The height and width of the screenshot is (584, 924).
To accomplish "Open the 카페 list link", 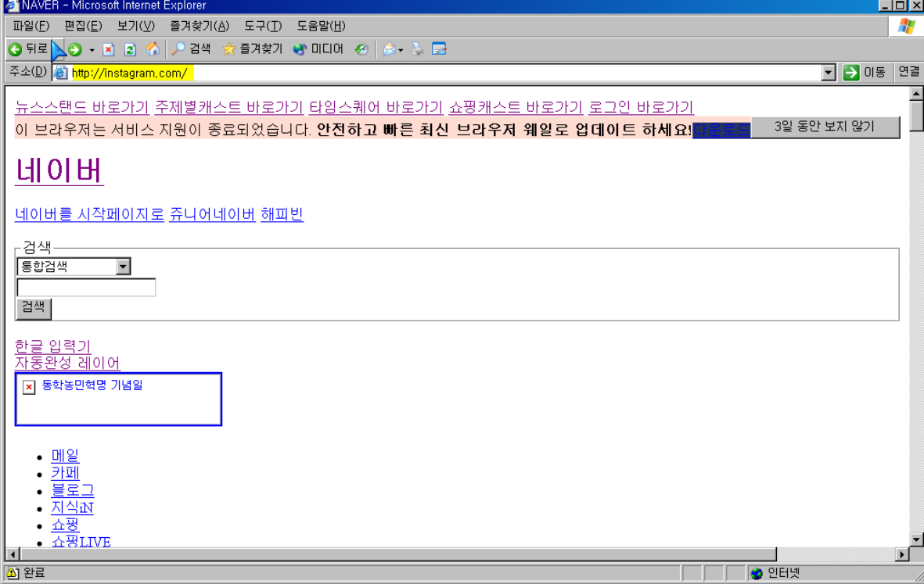I will (66, 473).
